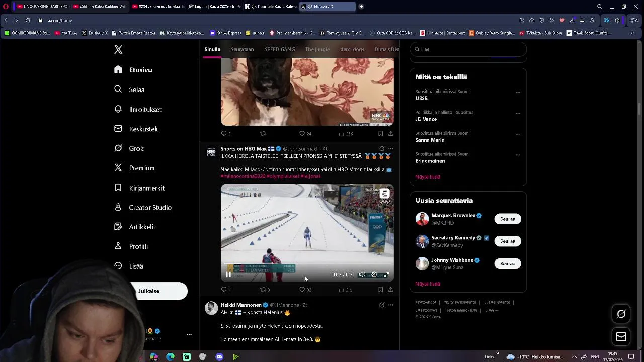The height and width of the screenshot is (362, 644).
Task: Click Näytä lisää under who to follow
Action: point(428,284)
